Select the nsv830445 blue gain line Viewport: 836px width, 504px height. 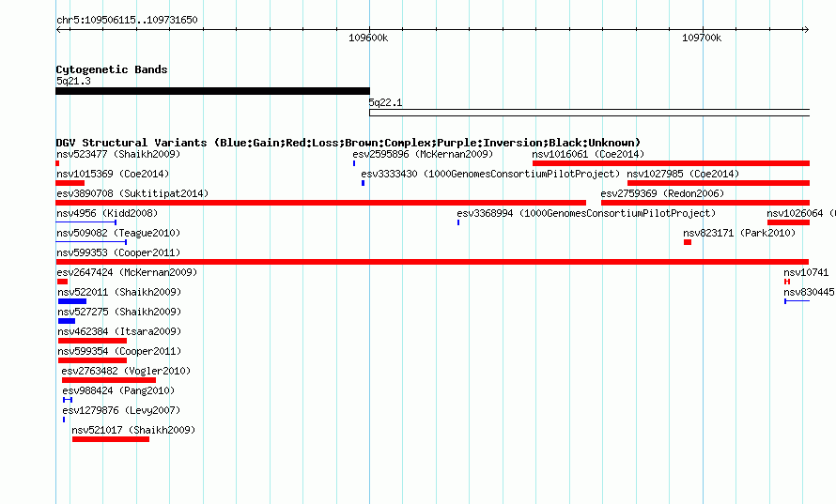point(797,301)
